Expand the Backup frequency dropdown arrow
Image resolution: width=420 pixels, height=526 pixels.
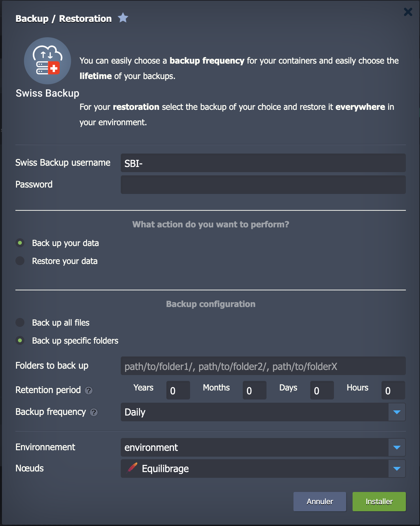point(397,412)
